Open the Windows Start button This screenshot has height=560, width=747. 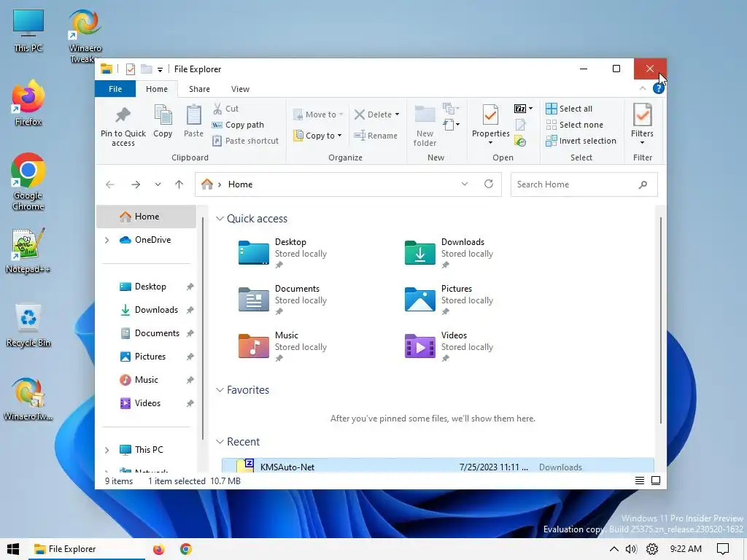tap(13, 549)
